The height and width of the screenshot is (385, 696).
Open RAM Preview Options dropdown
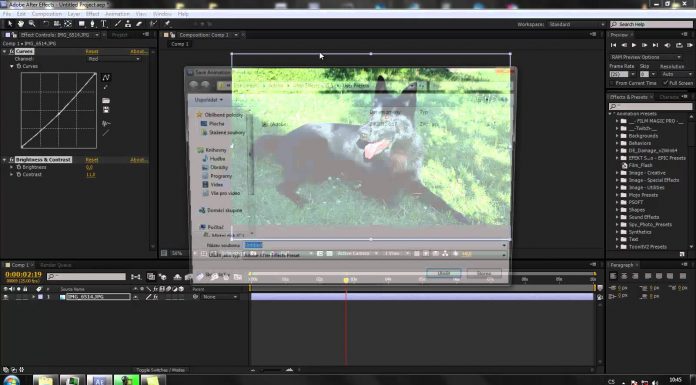pos(645,57)
